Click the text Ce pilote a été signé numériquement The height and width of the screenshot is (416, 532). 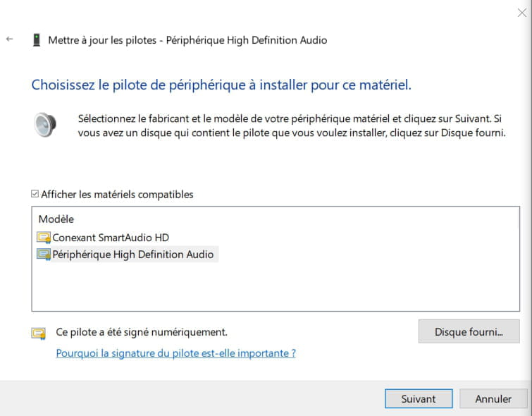[142, 332]
